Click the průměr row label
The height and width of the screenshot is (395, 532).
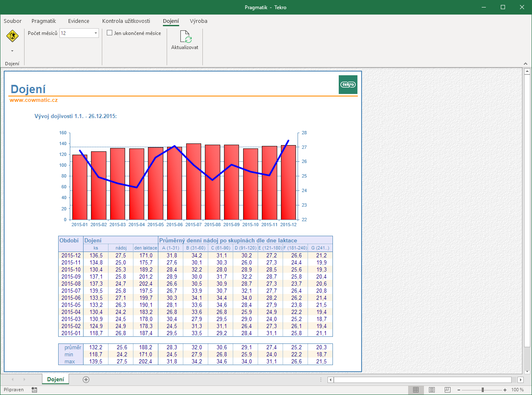coord(71,348)
